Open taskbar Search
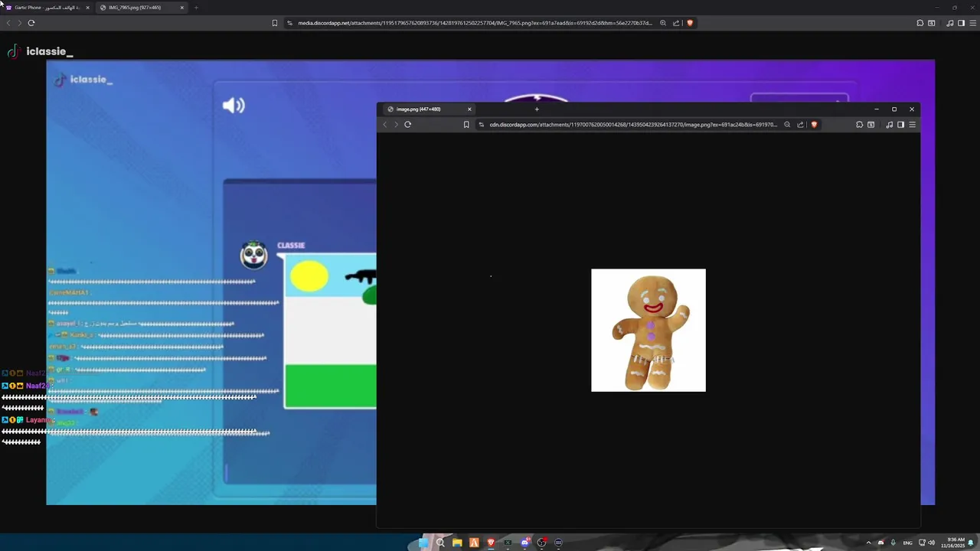Viewport: 980px width, 551px height. click(x=440, y=543)
